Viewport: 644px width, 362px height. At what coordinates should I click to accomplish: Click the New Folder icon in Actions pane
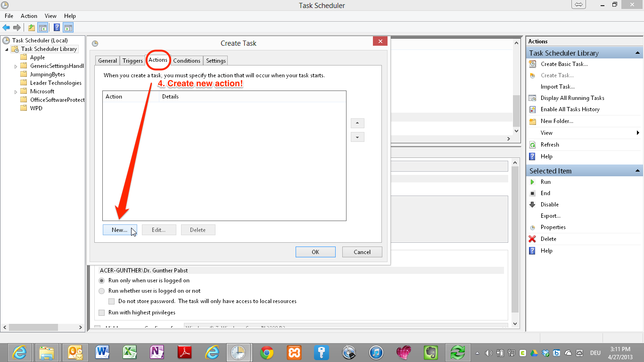tap(532, 121)
